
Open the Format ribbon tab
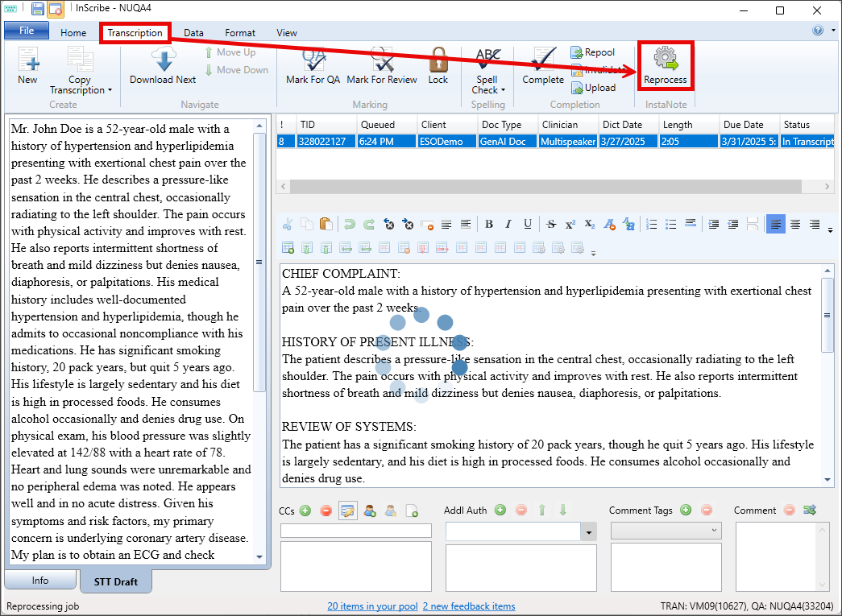click(x=240, y=33)
